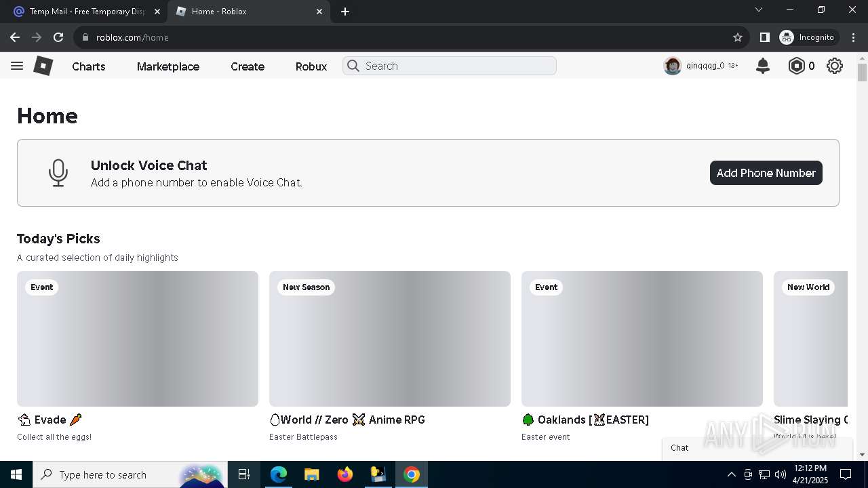Select the Home - Roblox tab
The height and width of the screenshot is (488, 868).
[x=250, y=12]
